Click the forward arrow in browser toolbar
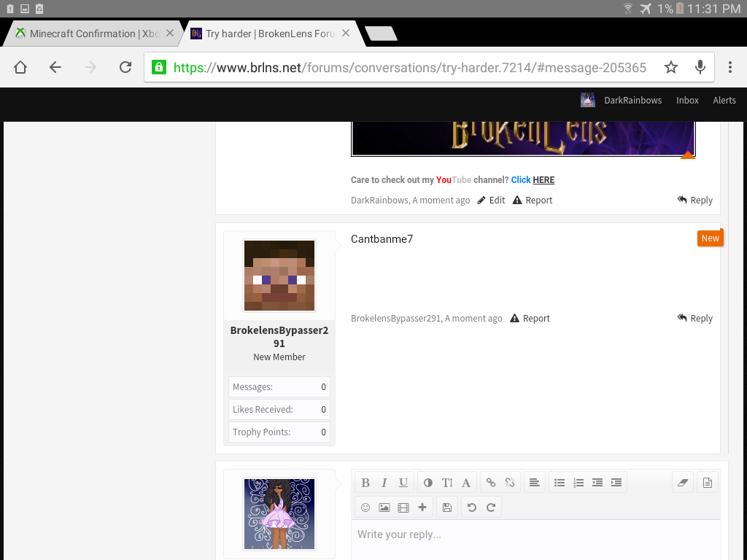The image size is (747, 560). tap(90, 67)
